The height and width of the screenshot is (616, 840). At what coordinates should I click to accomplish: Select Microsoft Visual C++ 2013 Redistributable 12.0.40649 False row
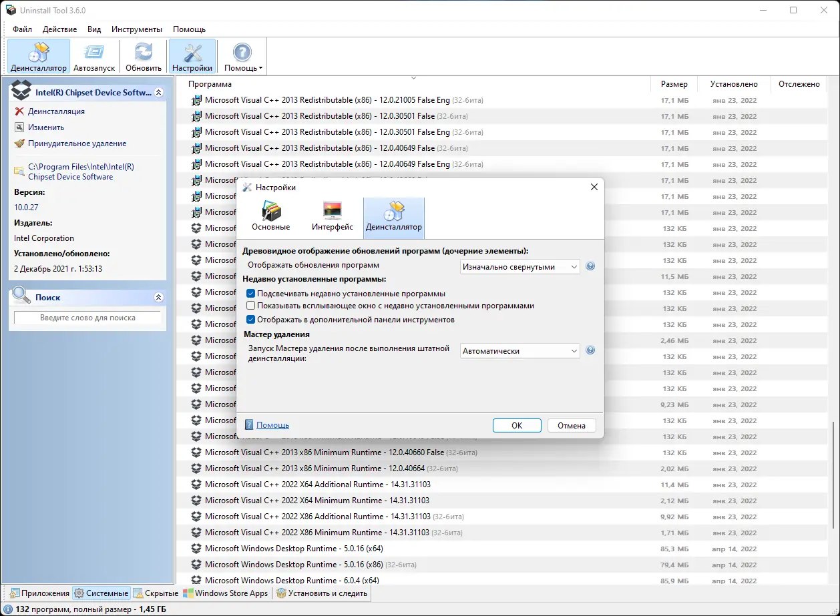click(501, 148)
